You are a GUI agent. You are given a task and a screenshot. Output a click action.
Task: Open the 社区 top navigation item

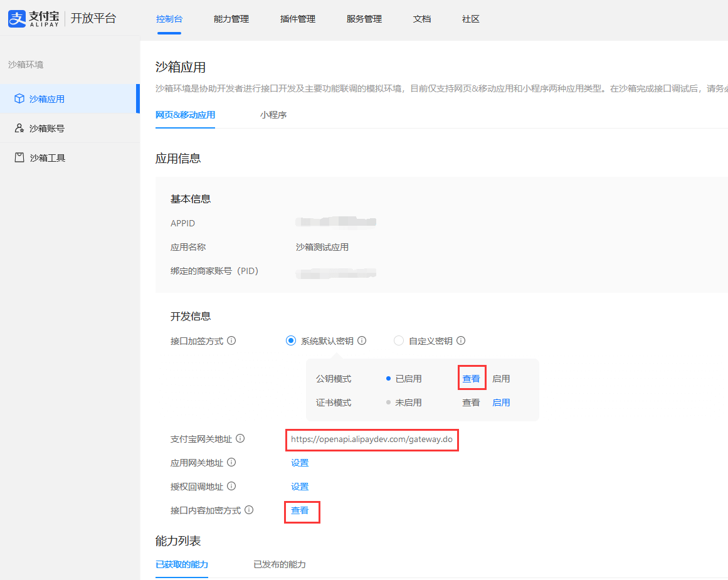click(470, 19)
